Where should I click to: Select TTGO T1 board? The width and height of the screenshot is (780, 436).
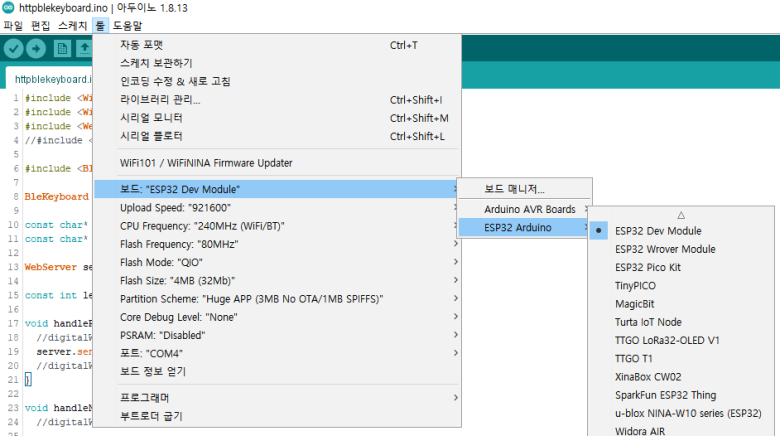682,358
